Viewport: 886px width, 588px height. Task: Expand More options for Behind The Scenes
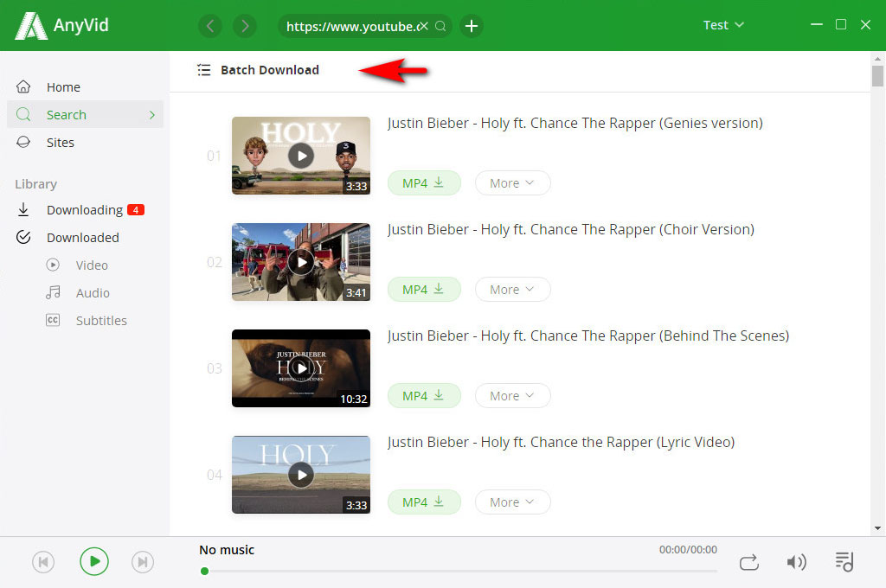(x=512, y=396)
